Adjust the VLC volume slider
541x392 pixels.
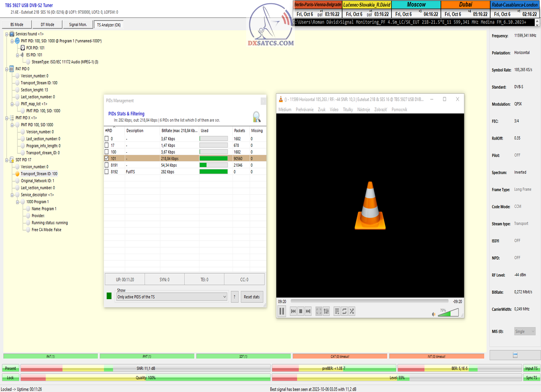point(448,312)
